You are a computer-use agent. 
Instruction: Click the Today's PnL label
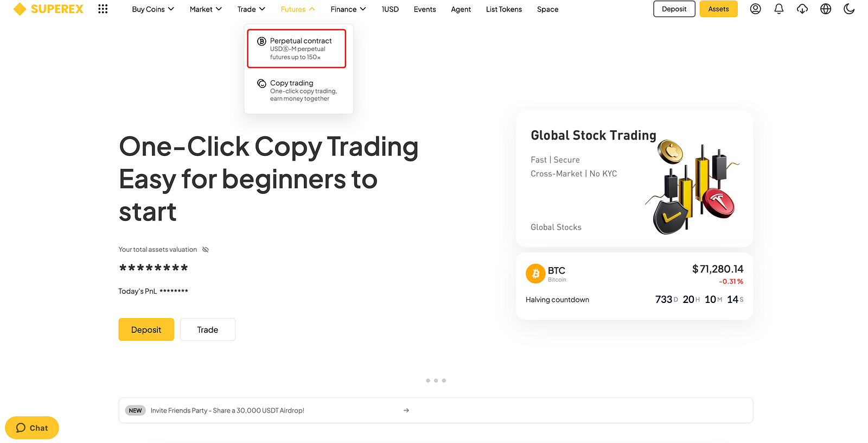138,292
